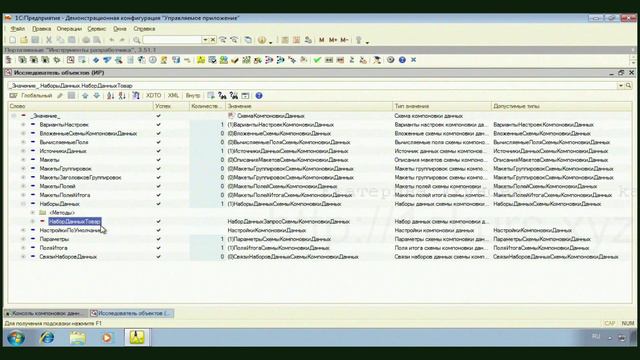Image resolution: width=640 pixels, height=360 pixels.
Task: Click the main toolbar search input box
Action: (172, 40)
